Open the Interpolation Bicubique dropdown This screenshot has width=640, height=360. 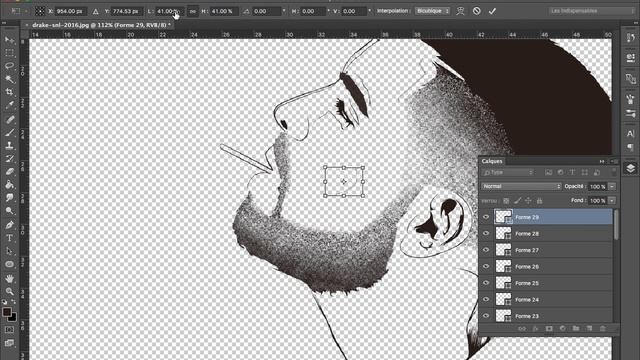coord(432,11)
